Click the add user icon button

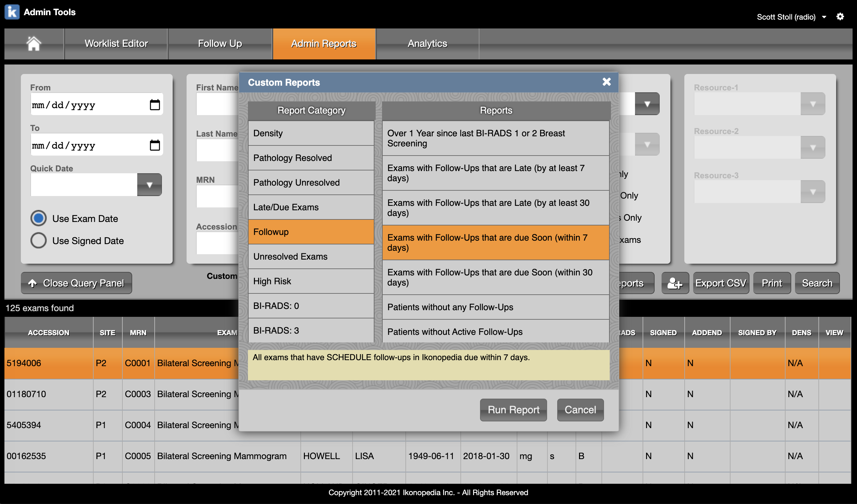[675, 283]
